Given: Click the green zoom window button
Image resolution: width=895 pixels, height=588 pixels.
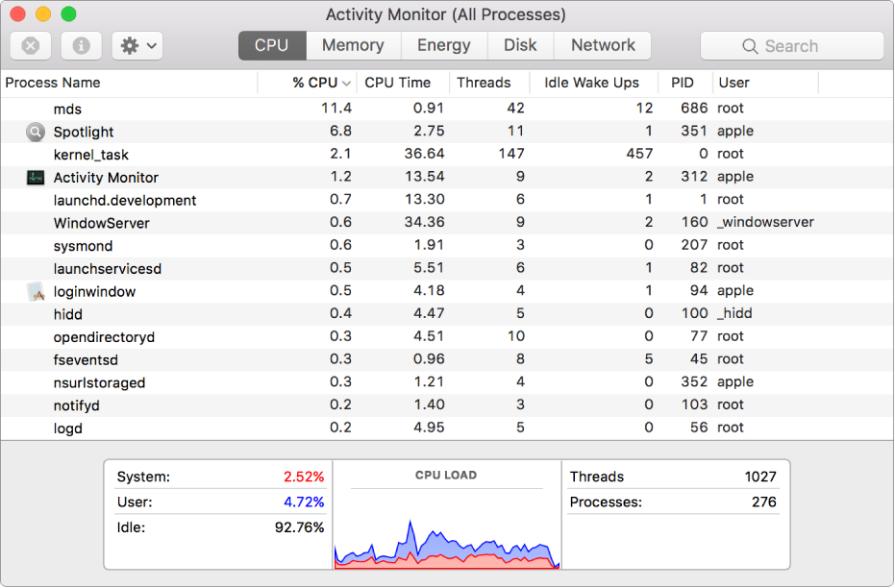Looking at the screenshot, I should pyautogui.click(x=68, y=13).
